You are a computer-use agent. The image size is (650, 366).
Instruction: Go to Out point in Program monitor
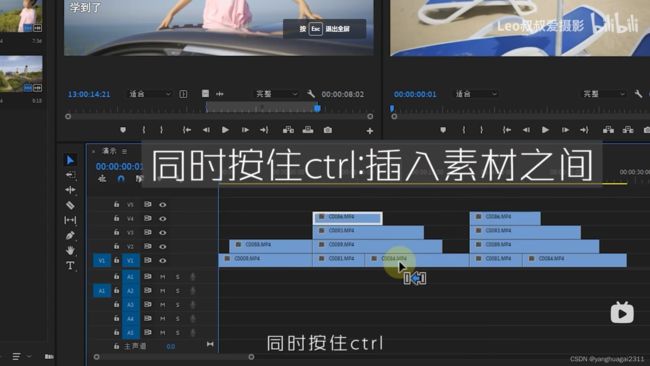point(585,130)
